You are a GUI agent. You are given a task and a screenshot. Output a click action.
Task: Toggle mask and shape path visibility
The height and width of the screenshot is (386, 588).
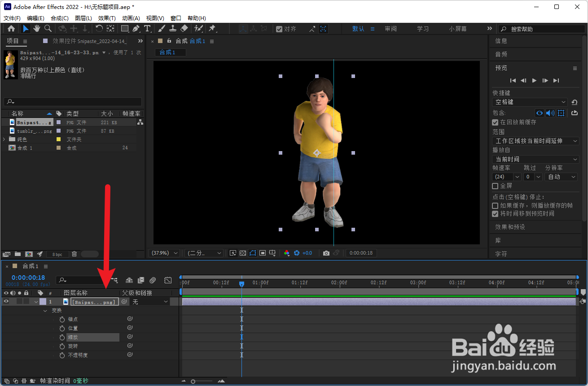point(253,253)
